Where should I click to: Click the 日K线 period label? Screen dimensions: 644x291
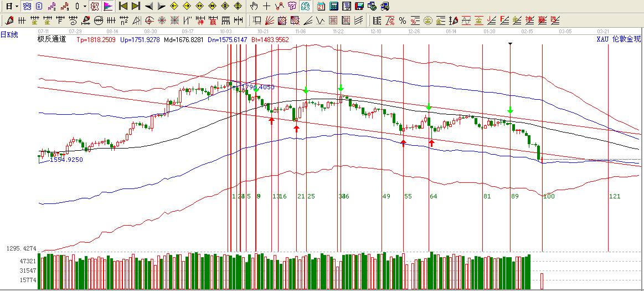click(x=9, y=35)
